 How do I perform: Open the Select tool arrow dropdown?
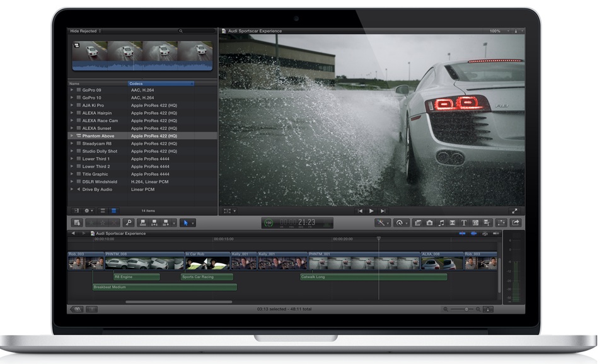pyautogui.click(x=188, y=222)
